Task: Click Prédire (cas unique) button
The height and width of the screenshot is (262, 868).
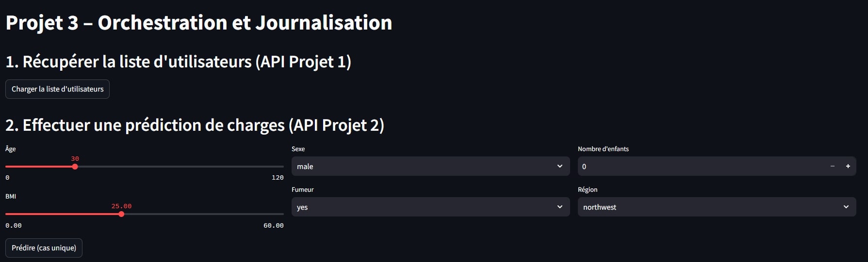Action: [44, 248]
